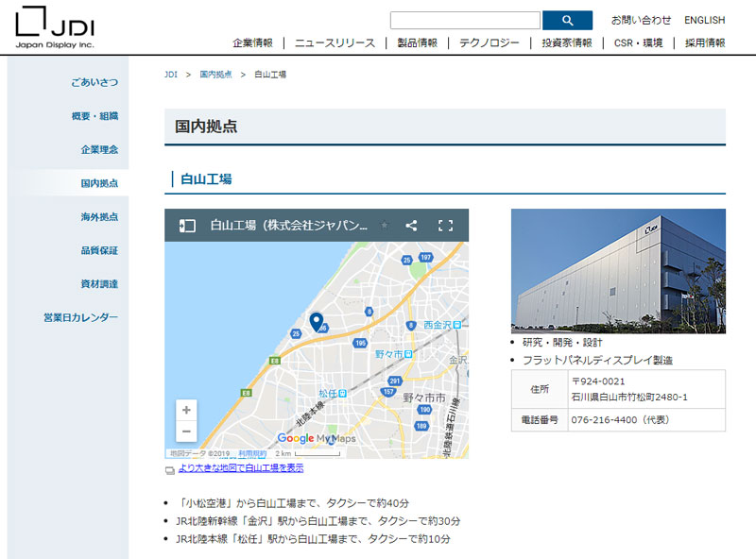Zoom out the map with minus button
756x559 pixels.
coord(186,432)
